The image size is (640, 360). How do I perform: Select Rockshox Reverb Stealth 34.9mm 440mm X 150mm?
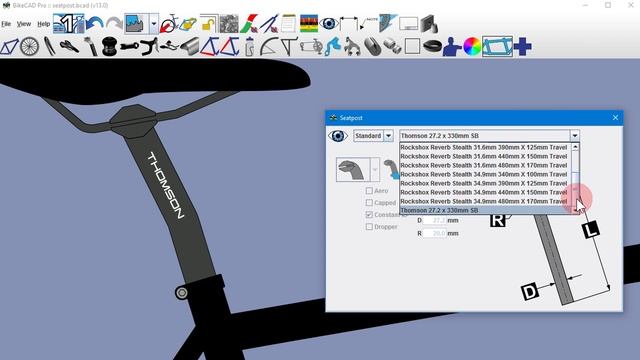pos(484,192)
